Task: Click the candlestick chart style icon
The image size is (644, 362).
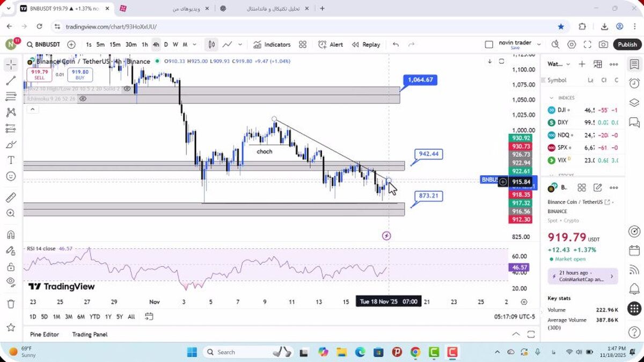Action: click(212, 45)
